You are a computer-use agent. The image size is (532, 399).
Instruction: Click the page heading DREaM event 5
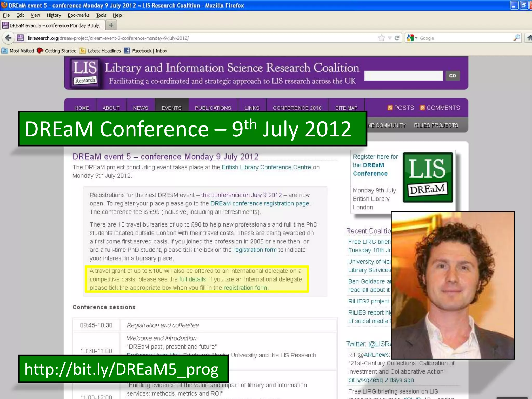pos(165,157)
